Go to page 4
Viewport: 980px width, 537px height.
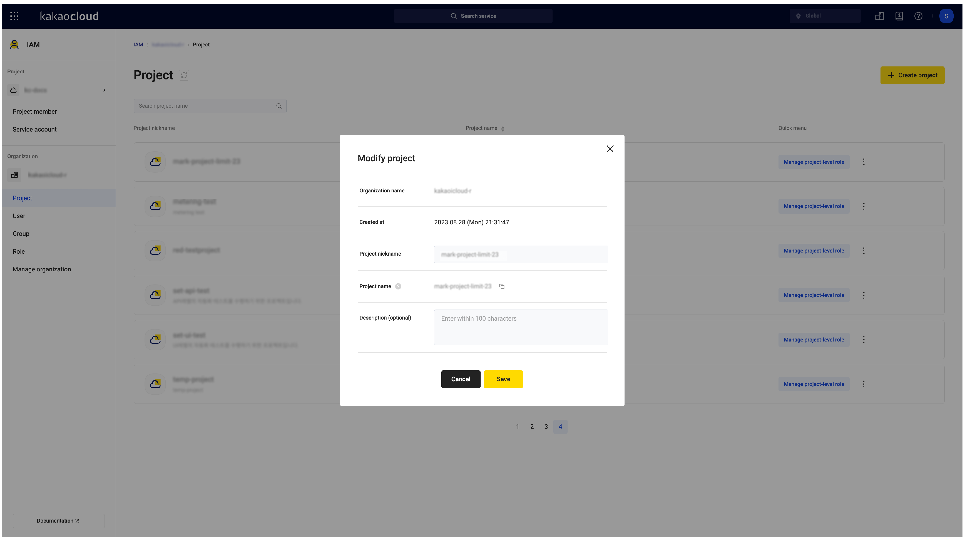[560, 427]
